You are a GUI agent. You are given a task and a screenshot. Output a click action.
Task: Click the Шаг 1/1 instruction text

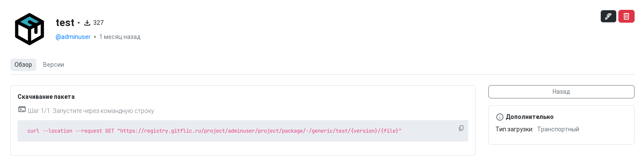(91, 111)
